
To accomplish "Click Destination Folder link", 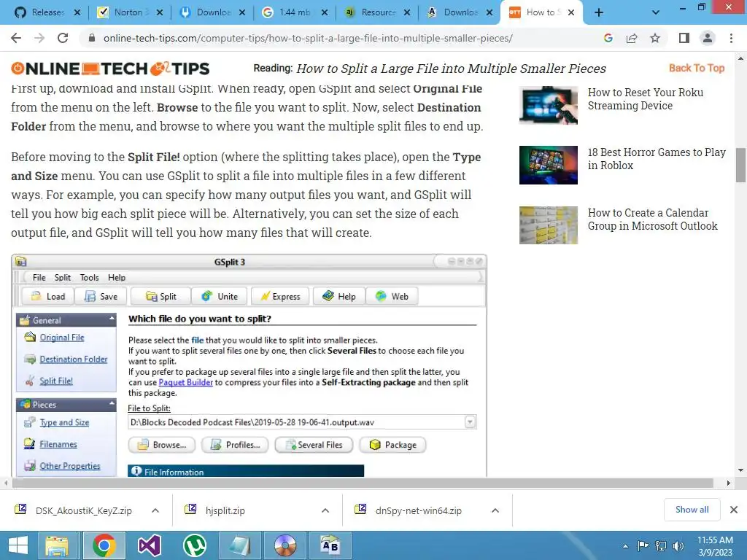I will pos(74,359).
